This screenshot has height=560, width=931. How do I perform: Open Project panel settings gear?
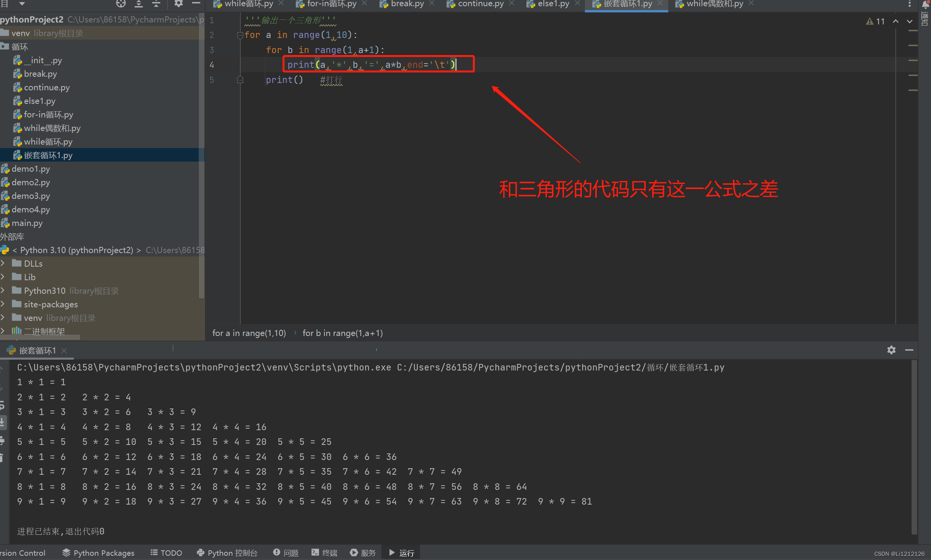coord(178,4)
